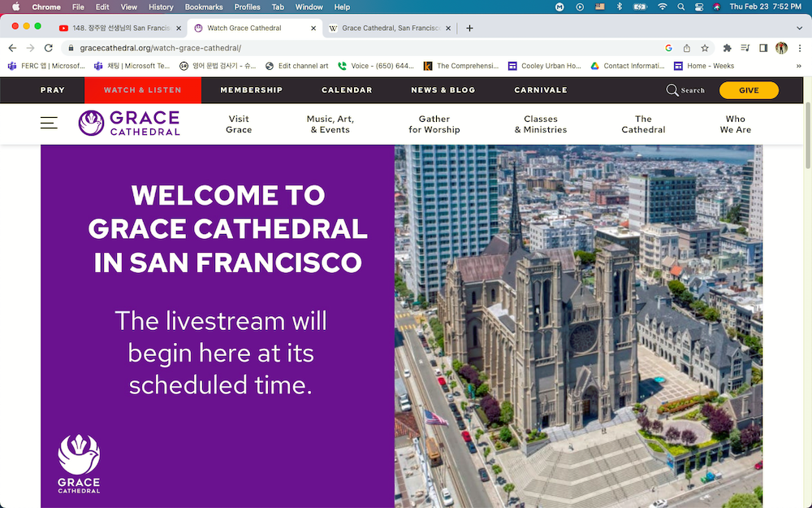Open the Classes & Ministries menu
Image resolution: width=812 pixels, height=508 pixels.
pos(541,124)
